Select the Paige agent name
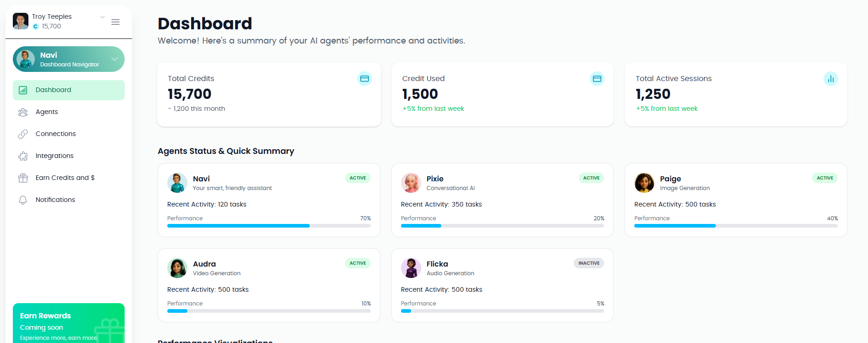This screenshot has width=868, height=343. [x=670, y=179]
